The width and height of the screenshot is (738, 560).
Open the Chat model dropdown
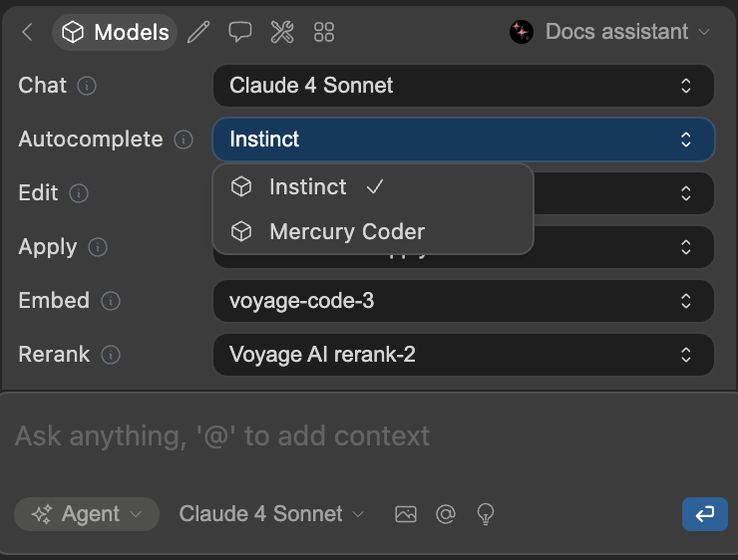coord(463,86)
